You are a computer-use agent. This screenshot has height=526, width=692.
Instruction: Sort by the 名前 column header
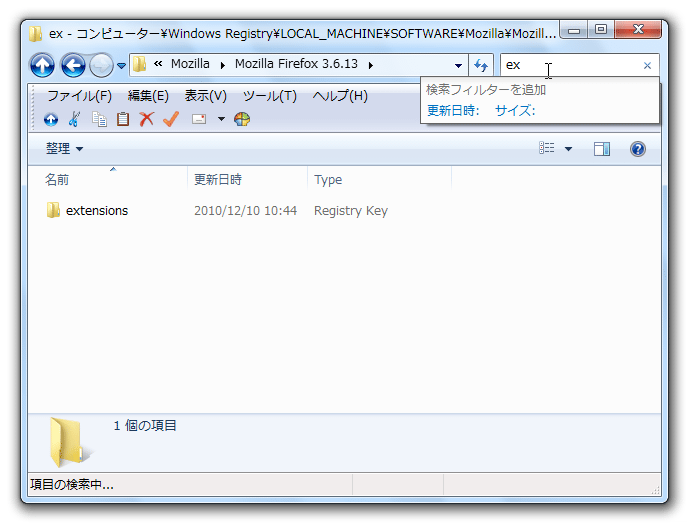coord(108,179)
